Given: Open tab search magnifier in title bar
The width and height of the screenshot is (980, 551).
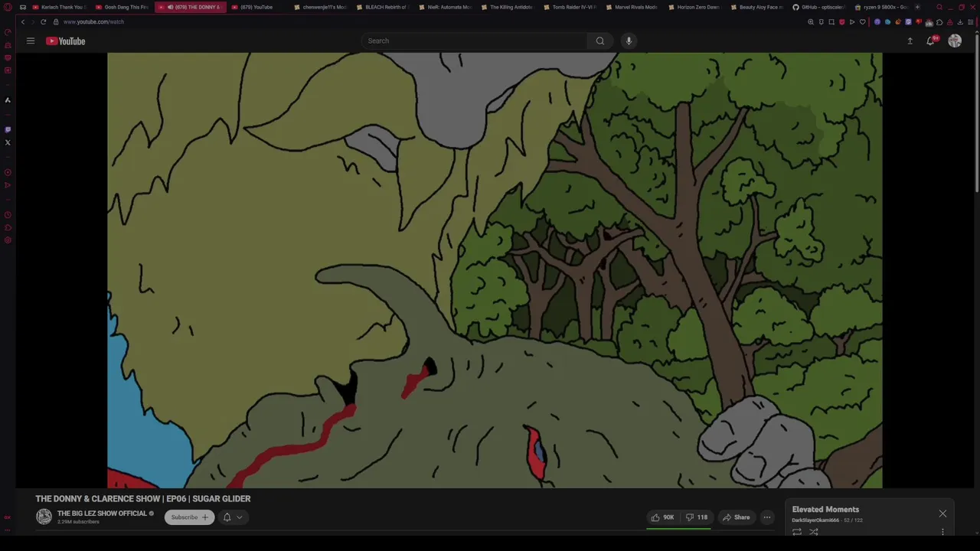Looking at the screenshot, I should point(939,7).
